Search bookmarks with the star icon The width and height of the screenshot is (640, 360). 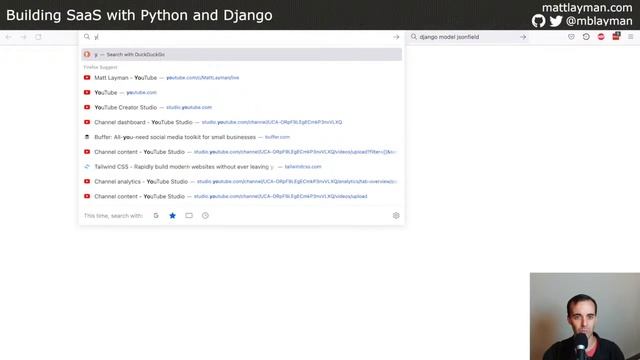point(173,216)
